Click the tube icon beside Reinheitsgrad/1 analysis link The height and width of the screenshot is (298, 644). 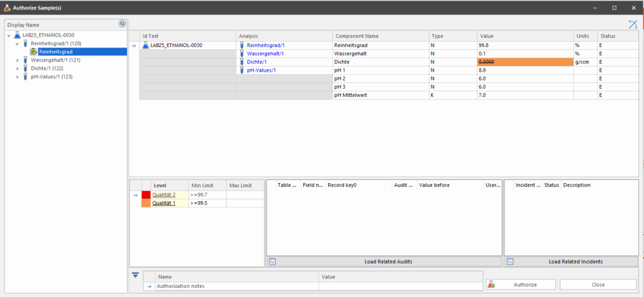tap(242, 45)
